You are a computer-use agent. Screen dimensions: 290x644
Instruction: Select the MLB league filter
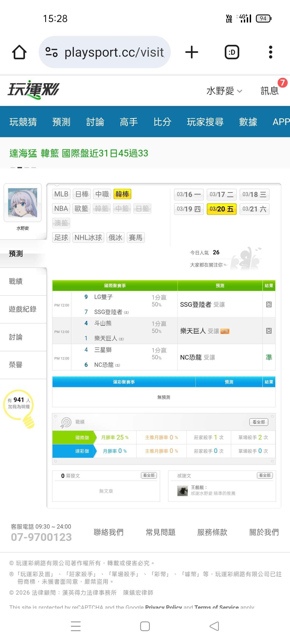click(x=61, y=194)
